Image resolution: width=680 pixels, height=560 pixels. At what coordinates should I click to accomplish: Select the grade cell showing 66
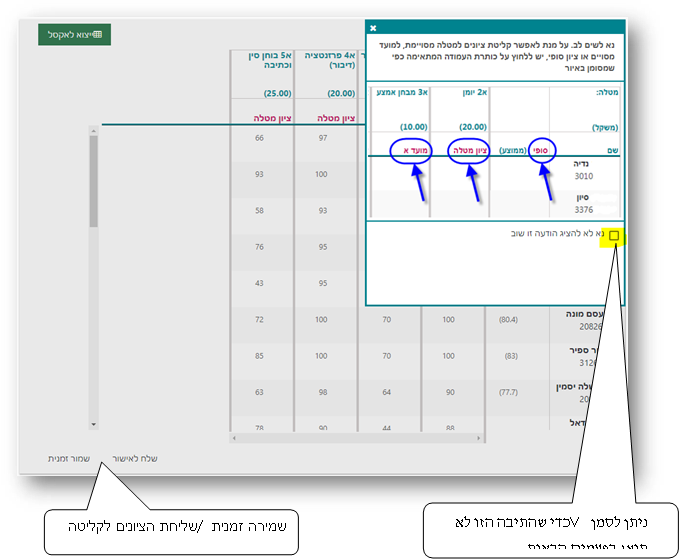tap(260, 137)
